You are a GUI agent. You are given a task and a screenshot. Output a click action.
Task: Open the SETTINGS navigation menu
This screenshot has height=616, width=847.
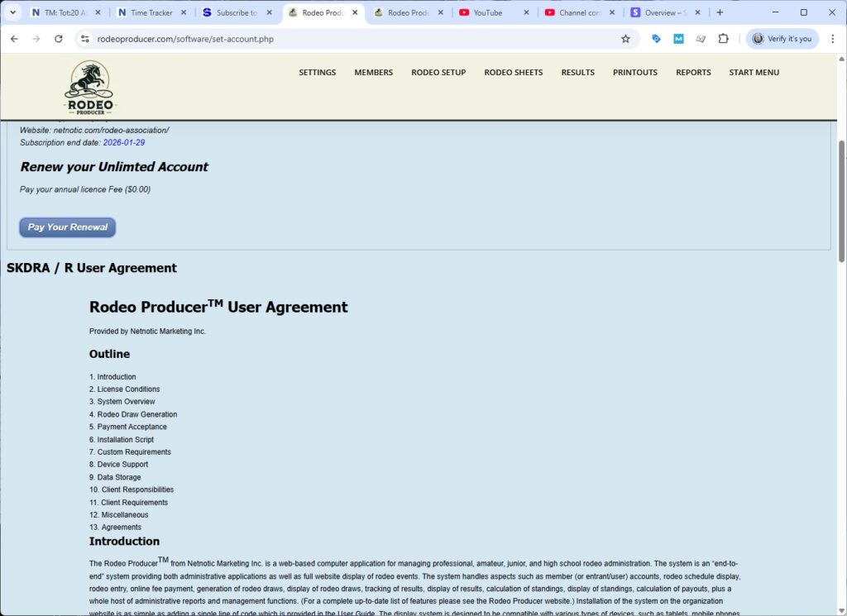(317, 73)
